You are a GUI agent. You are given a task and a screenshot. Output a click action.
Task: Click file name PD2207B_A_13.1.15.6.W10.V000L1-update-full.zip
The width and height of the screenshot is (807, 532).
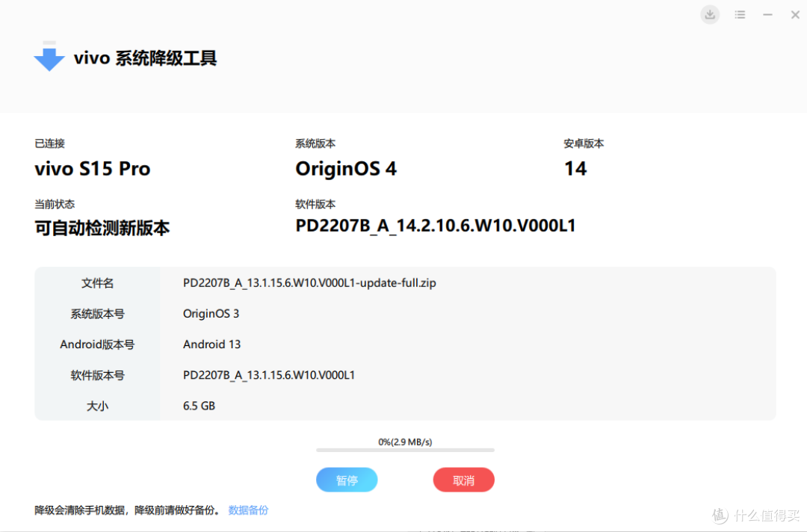point(309,283)
